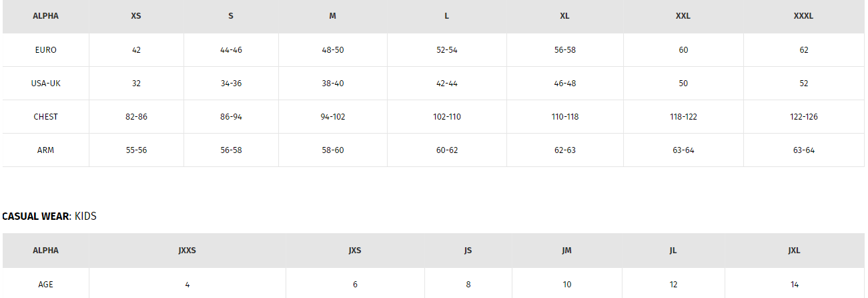This screenshot has height=298, width=868.
Task: Click the AGE row label
Action: (45, 285)
